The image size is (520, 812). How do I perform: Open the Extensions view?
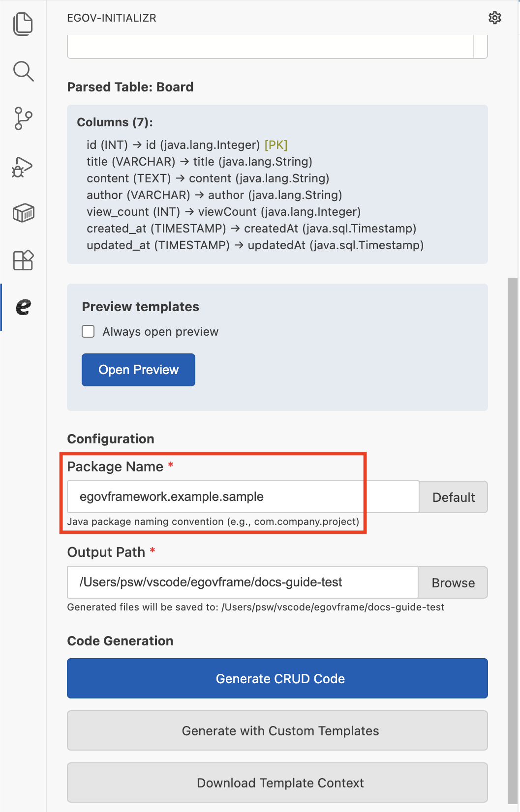23,261
